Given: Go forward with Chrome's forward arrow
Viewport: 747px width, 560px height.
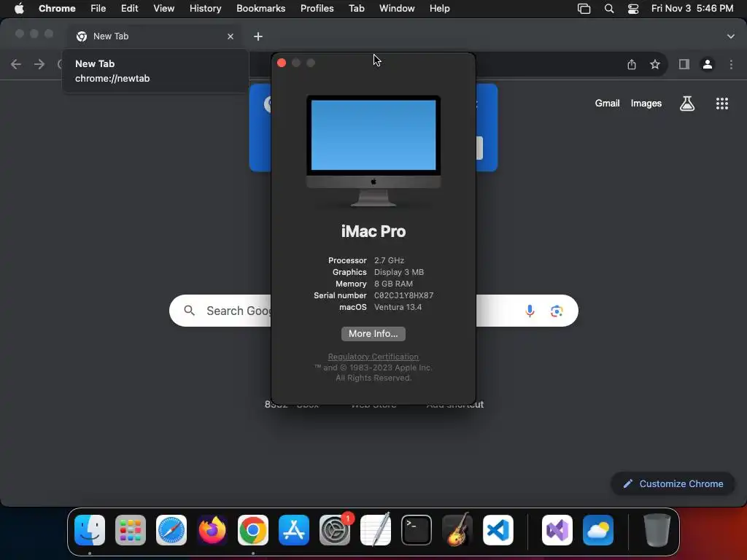Looking at the screenshot, I should click(39, 64).
